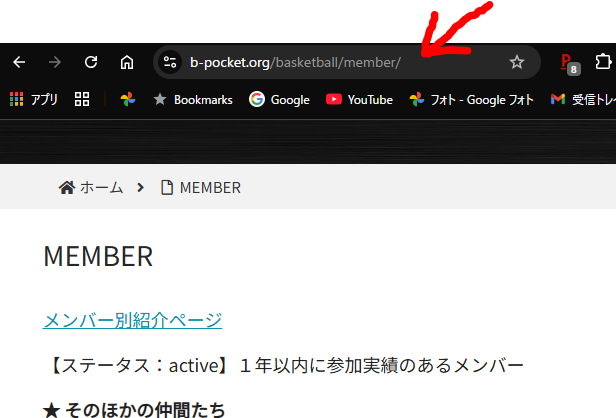View site information for b-pocket.org
The height and width of the screenshot is (418, 616).
171,62
